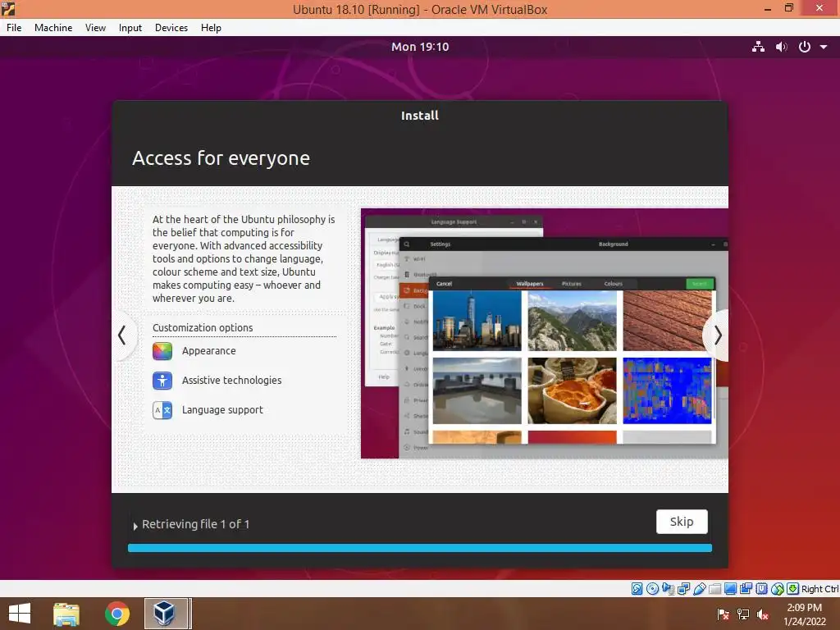Open the Help menu
This screenshot has width=840, height=630.
(211, 28)
